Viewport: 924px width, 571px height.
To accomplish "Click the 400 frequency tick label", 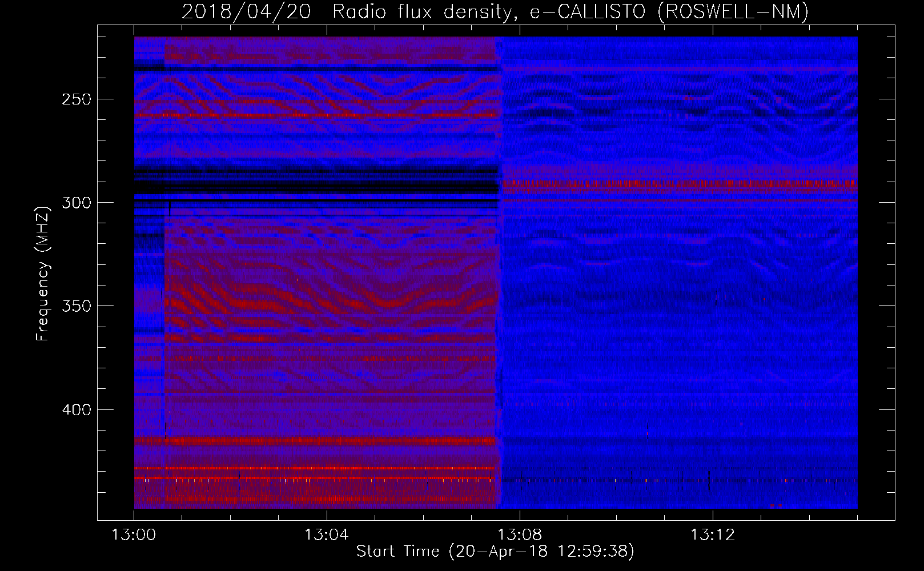I will 77,410.
